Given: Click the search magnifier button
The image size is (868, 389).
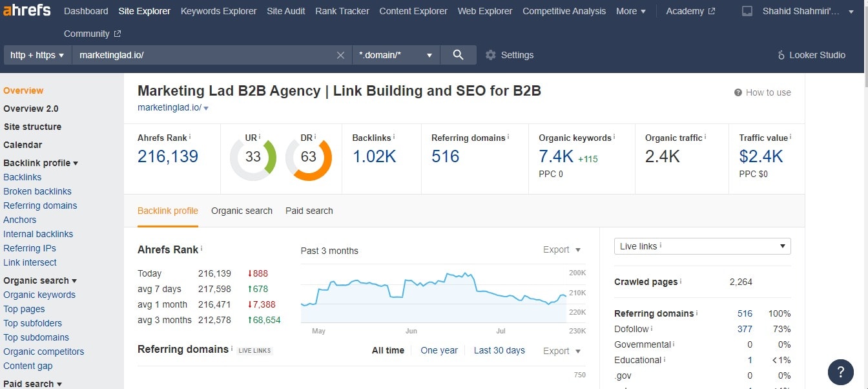Looking at the screenshot, I should 458,55.
